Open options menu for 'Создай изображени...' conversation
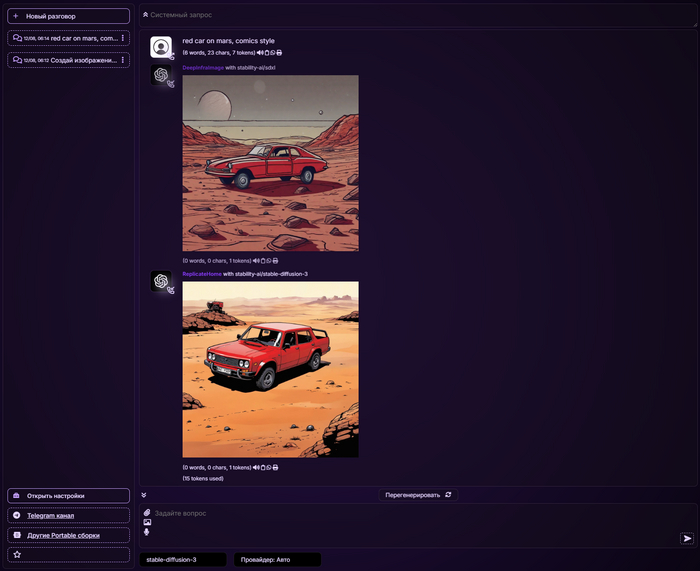Screen dimensions: 700x571 pos(122,60)
